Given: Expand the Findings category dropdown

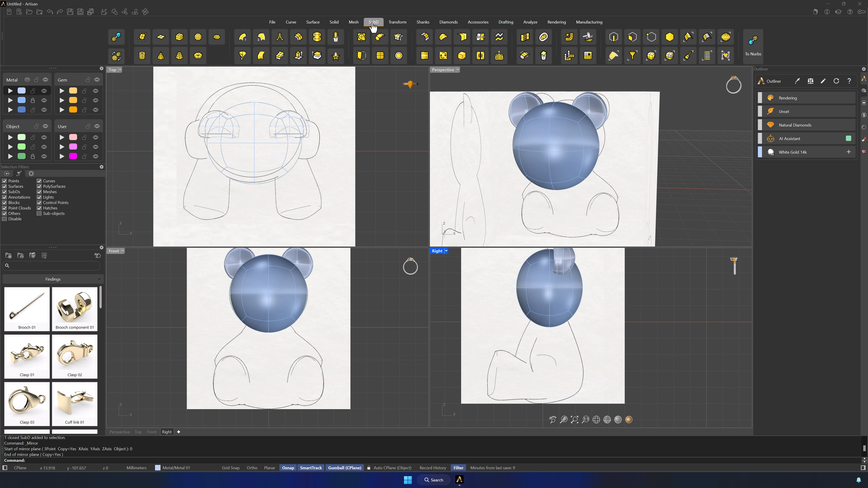Looking at the screenshot, I should click(53, 279).
